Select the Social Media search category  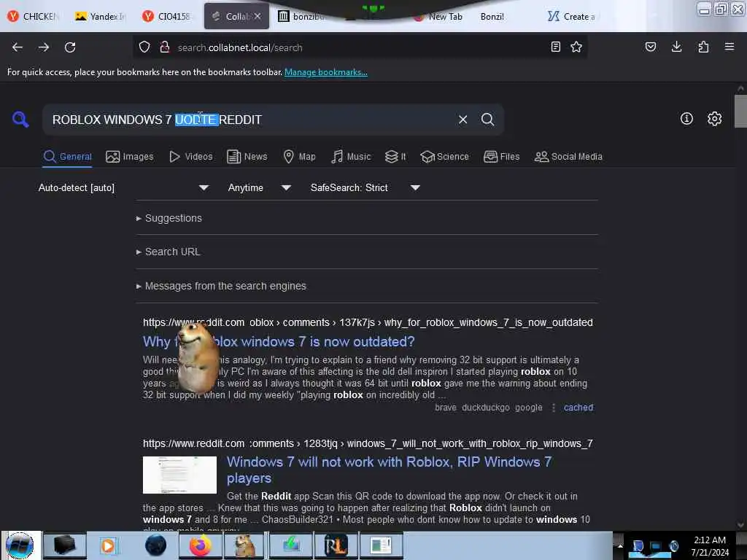(x=568, y=156)
